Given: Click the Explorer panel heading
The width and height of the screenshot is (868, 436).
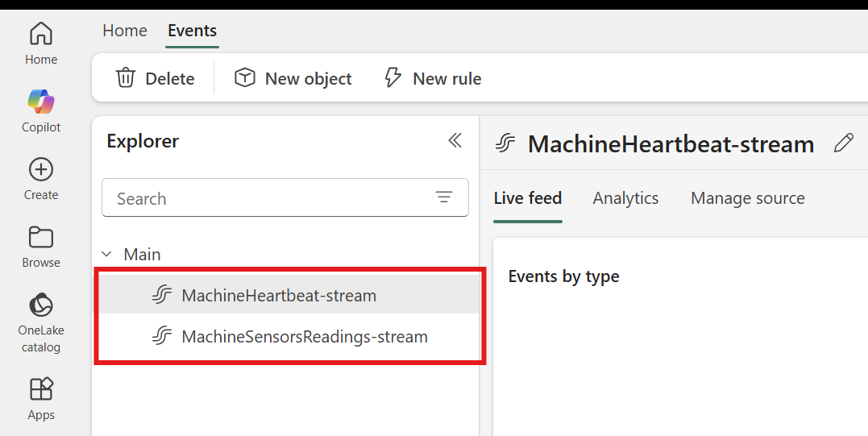Looking at the screenshot, I should tap(143, 141).
